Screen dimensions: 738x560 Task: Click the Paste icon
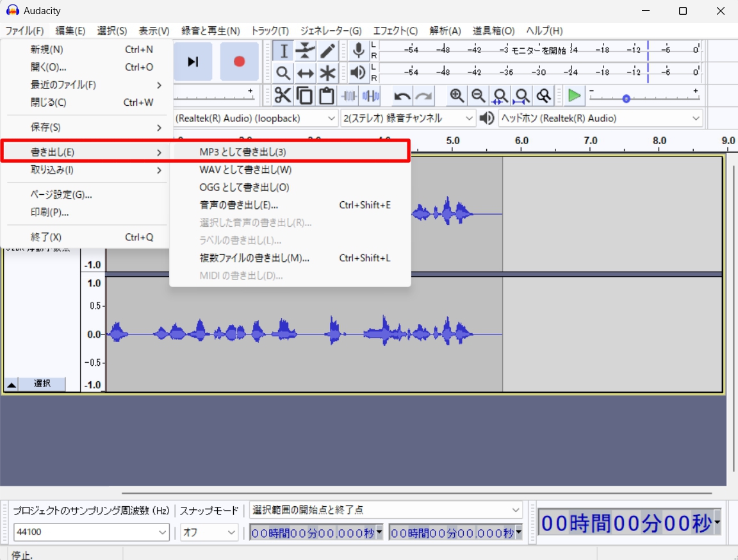325,95
